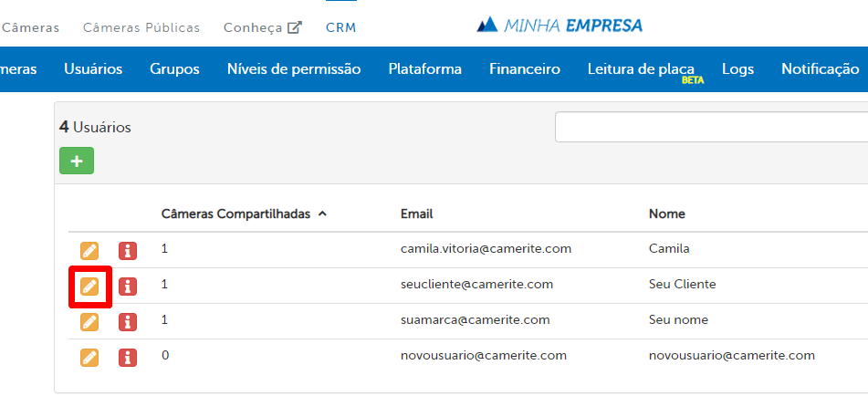Viewport: 868px width, 417px height.
Task: Open Níveis de permissão page
Action: 294,69
